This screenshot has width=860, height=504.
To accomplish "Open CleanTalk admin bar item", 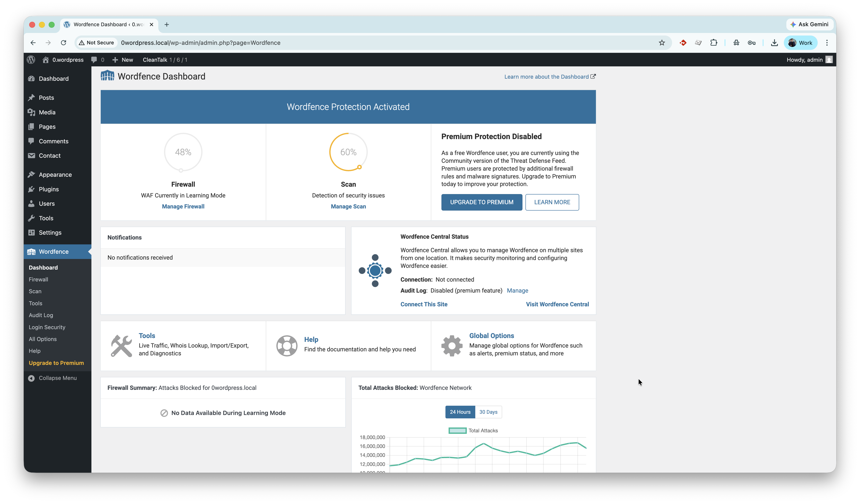I will click(x=165, y=60).
